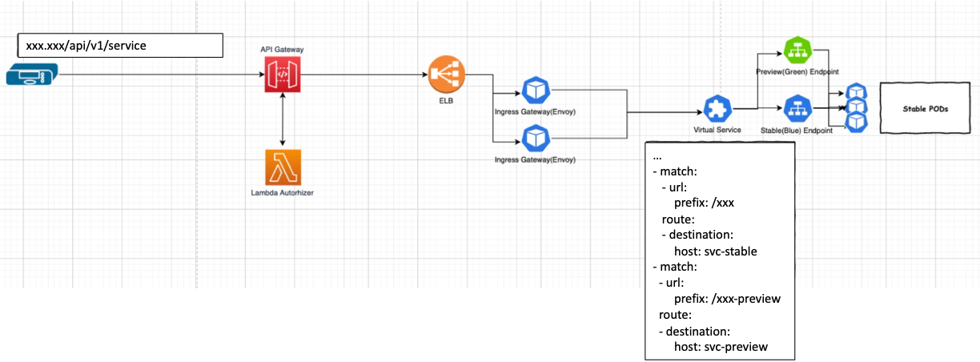Click the top pod cube icon
This screenshot has width=980, height=362.
(857, 92)
